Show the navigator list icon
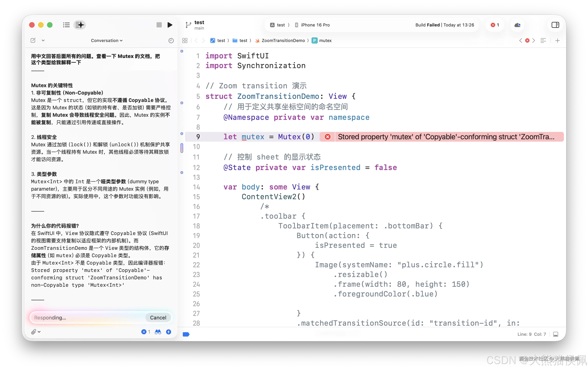The width and height of the screenshot is (588, 370). 66,25
